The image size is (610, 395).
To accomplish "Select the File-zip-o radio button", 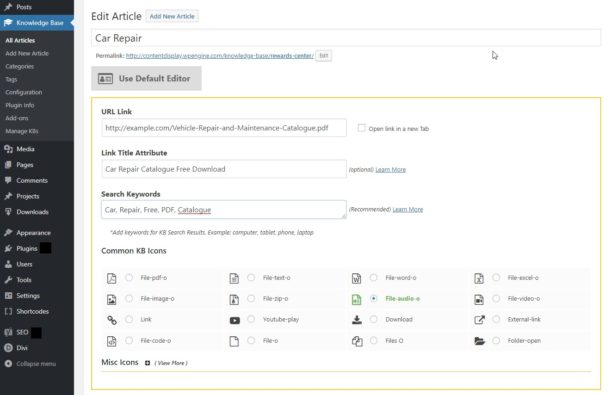I will click(251, 298).
